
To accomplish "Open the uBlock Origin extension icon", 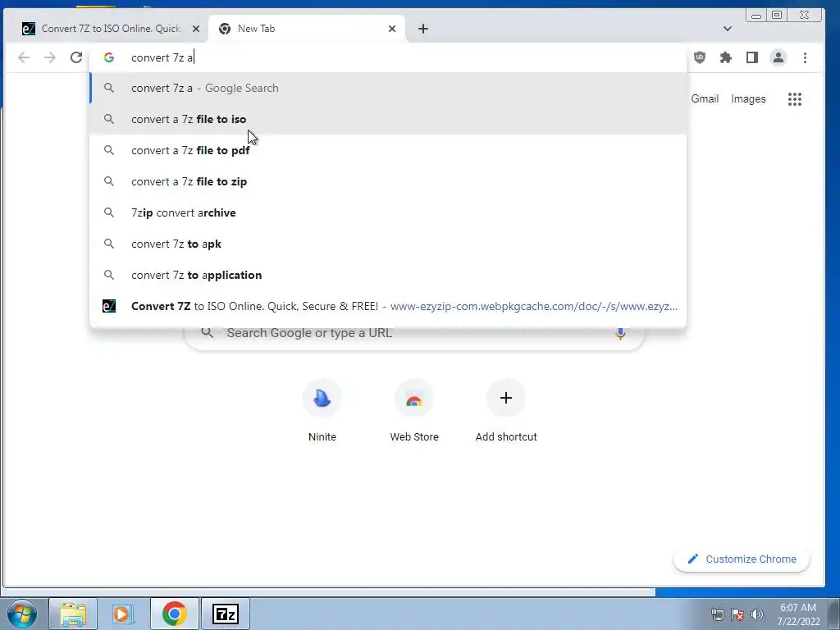I will [x=700, y=57].
